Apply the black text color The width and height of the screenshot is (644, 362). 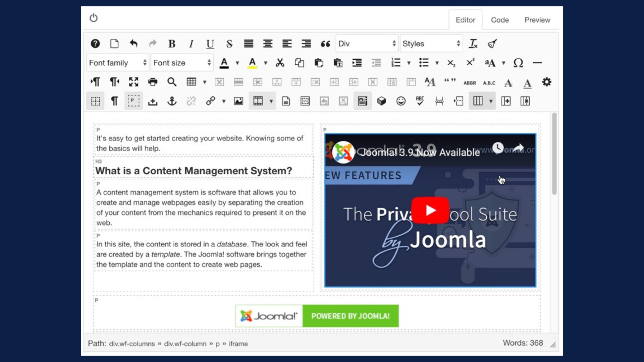224,63
